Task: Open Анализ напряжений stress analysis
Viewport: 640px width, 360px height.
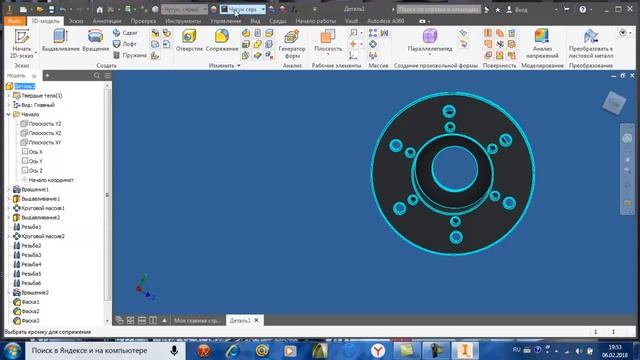Action: click(x=542, y=44)
